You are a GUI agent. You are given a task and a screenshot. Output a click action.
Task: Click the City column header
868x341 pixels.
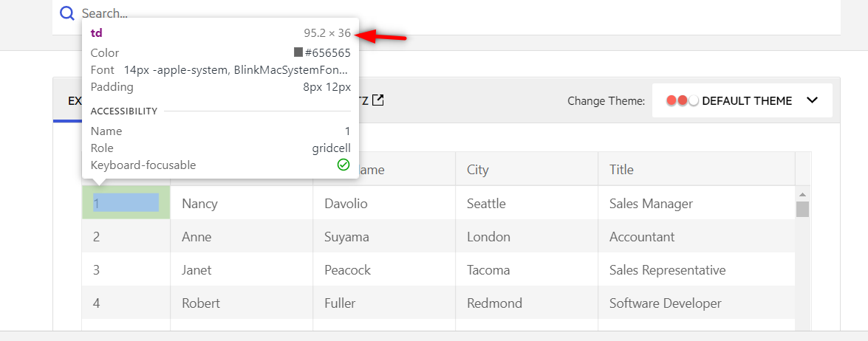[x=478, y=170]
